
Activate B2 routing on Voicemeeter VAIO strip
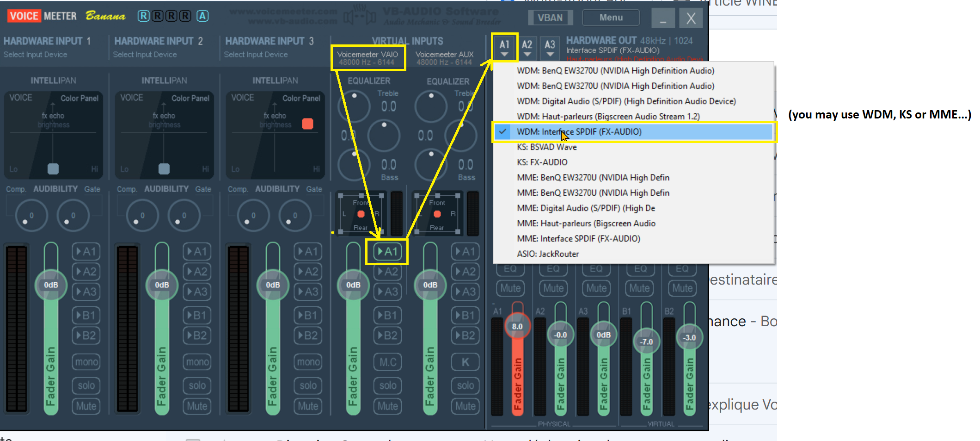[388, 336]
